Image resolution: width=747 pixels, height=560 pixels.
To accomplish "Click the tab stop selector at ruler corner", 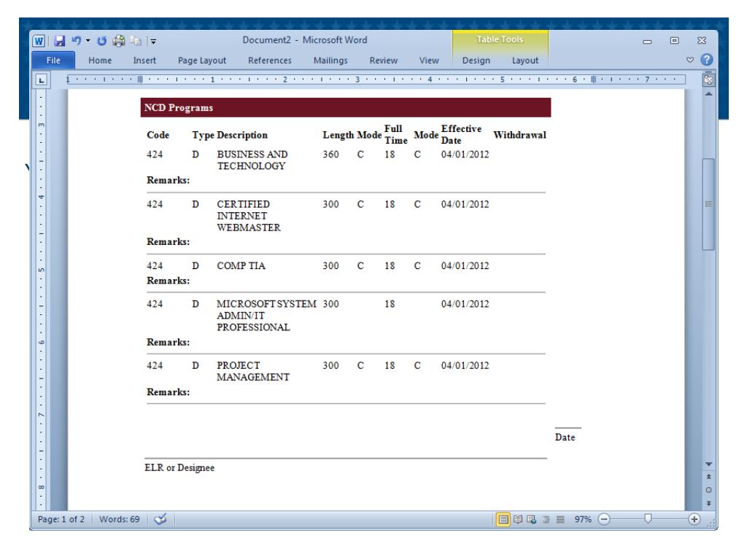I will click(42, 80).
